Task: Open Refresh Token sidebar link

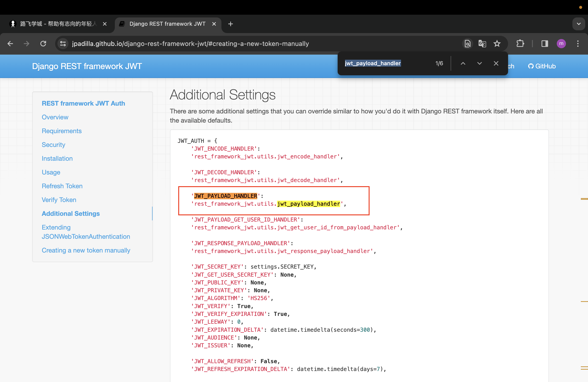Action: [62, 186]
